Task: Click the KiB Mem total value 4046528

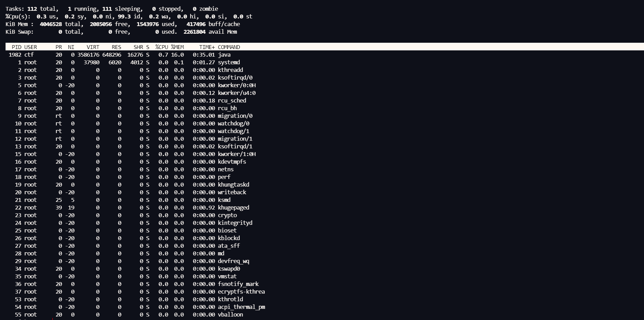Action: point(51,24)
